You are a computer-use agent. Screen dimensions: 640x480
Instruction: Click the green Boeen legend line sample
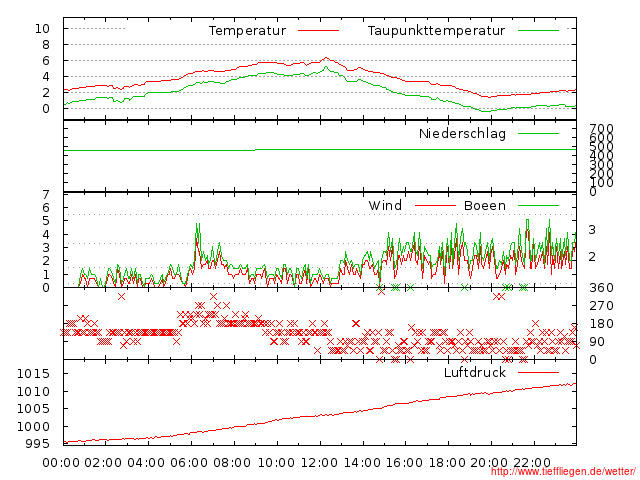[538, 205]
